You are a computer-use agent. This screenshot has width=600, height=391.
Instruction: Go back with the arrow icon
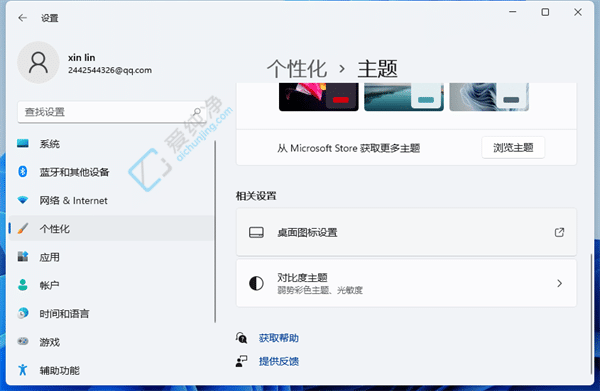(23, 18)
